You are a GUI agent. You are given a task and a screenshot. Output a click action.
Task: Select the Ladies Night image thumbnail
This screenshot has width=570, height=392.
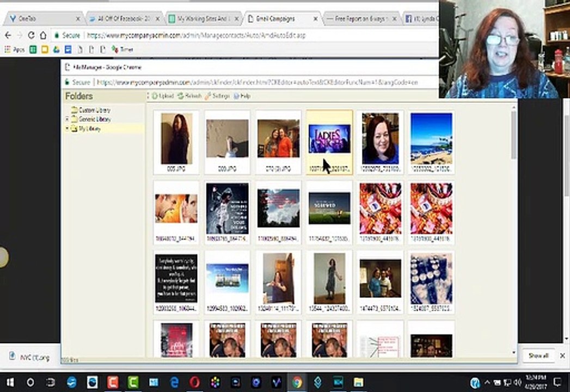click(x=329, y=142)
